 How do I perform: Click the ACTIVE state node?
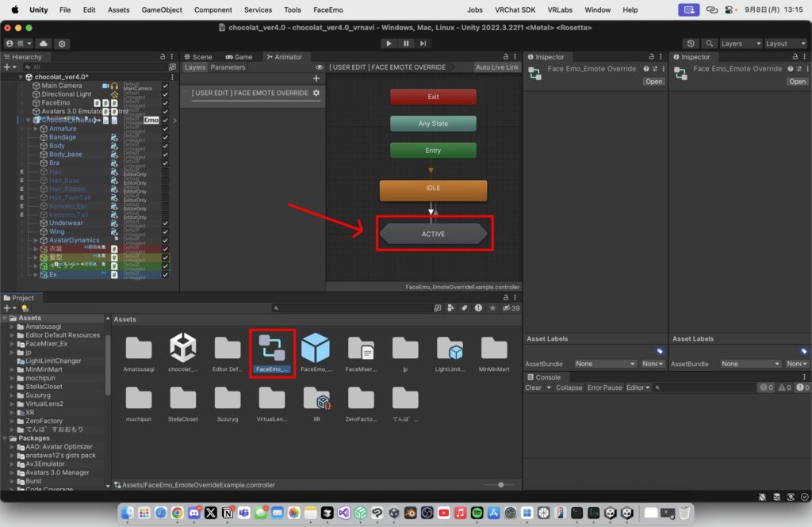point(433,234)
